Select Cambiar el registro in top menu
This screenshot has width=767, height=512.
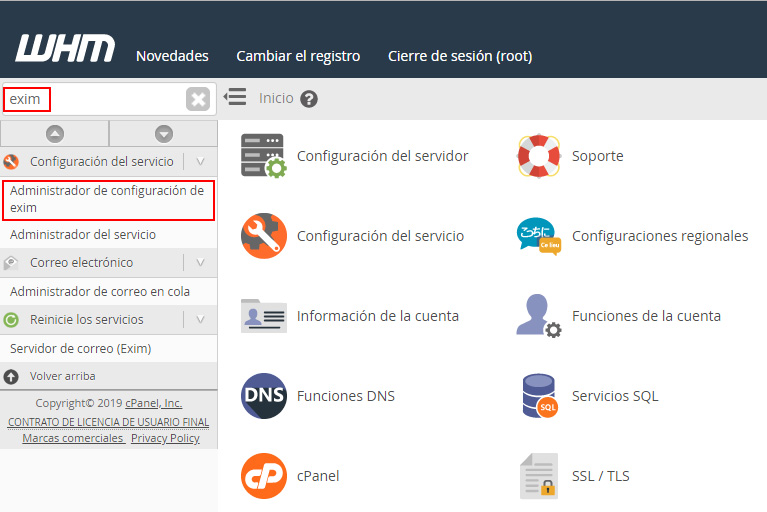298,56
